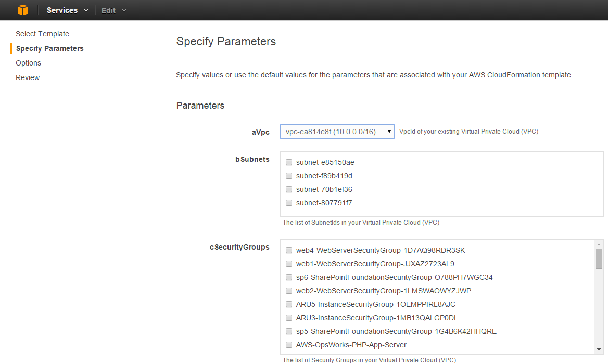Select web1-WebServerSecurityGroup-JJXAZ2723AL9 checkbox

289,264
